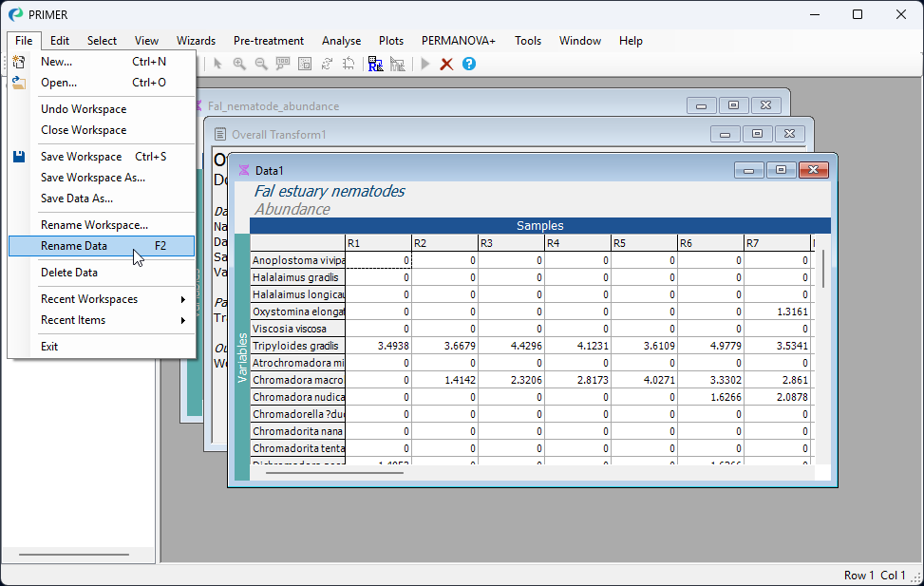Select the pointer arrow tool in toolbar
Screen dimensions: 924x586
point(217,64)
